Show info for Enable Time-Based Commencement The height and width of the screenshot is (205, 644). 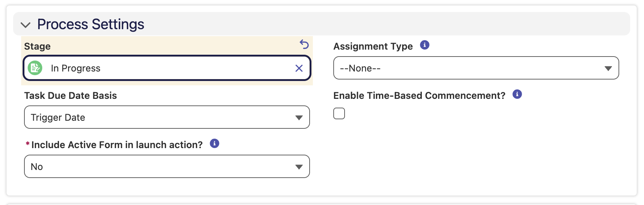517,94
